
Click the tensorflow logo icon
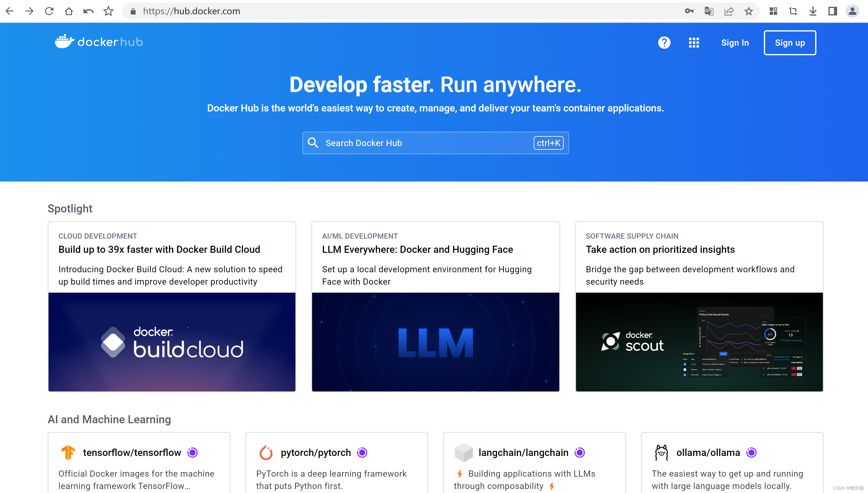68,452
